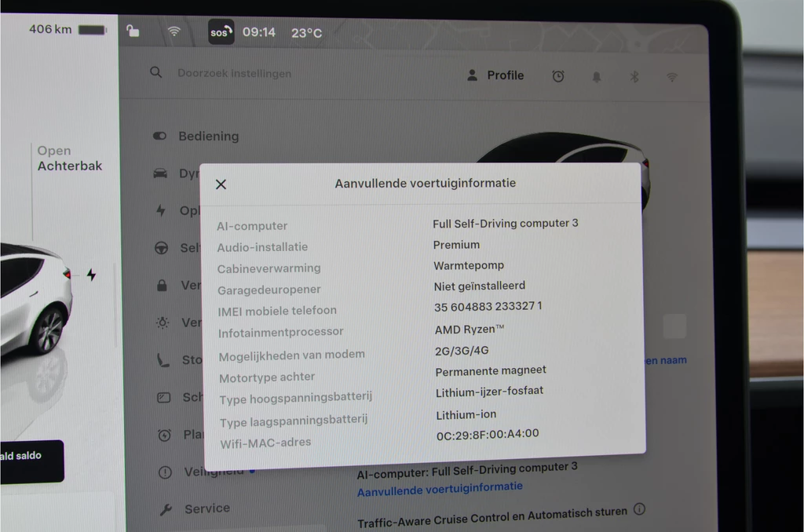Select the Cabineverwarming label

269,268
